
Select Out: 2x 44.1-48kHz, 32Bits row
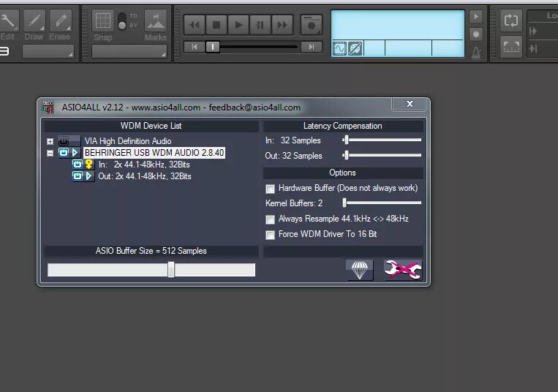click(145, 176)
